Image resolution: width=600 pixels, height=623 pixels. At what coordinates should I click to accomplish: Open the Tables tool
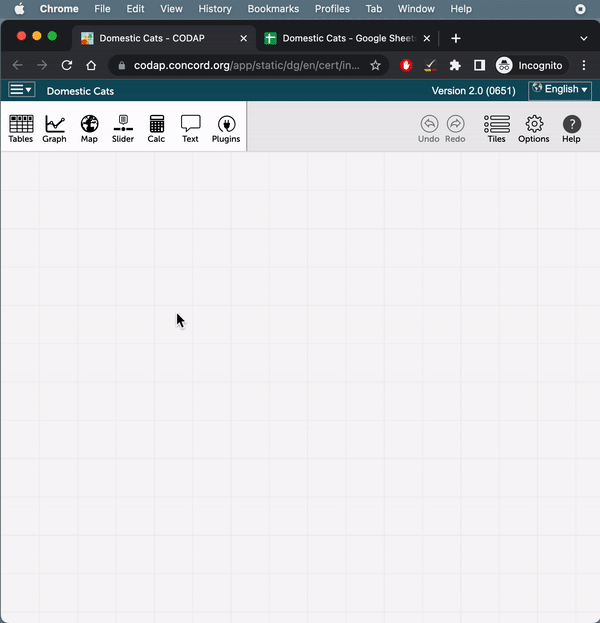coord(21,129)
